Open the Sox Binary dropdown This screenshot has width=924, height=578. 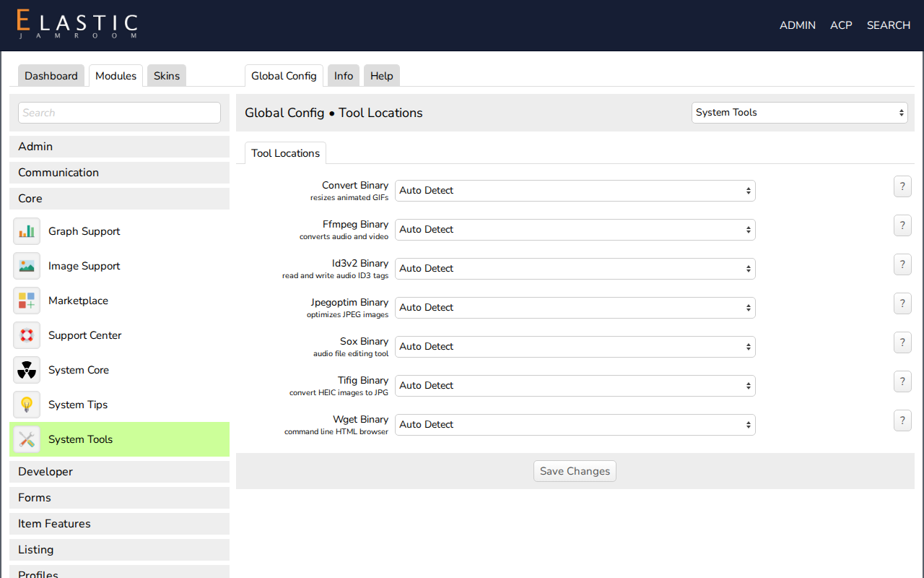point(575,347)
